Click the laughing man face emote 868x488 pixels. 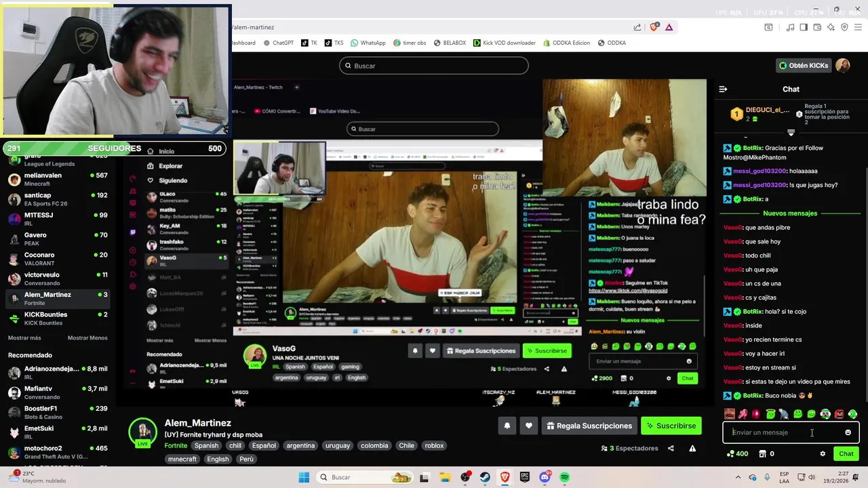[x=730, y=413]
